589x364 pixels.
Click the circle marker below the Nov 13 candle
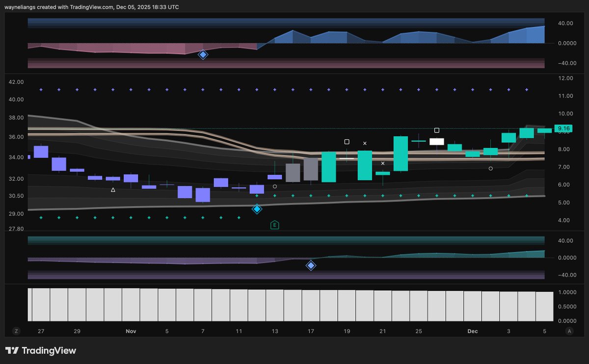coord(275,186)
